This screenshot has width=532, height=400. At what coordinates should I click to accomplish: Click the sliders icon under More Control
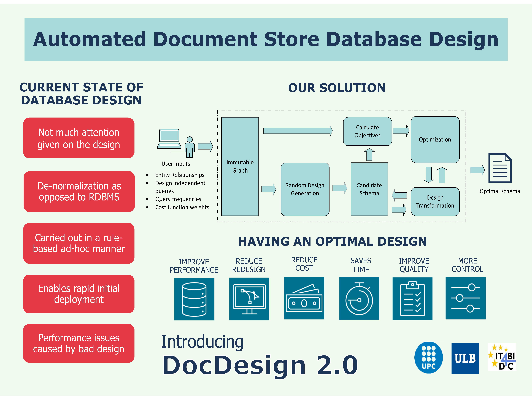466,298
